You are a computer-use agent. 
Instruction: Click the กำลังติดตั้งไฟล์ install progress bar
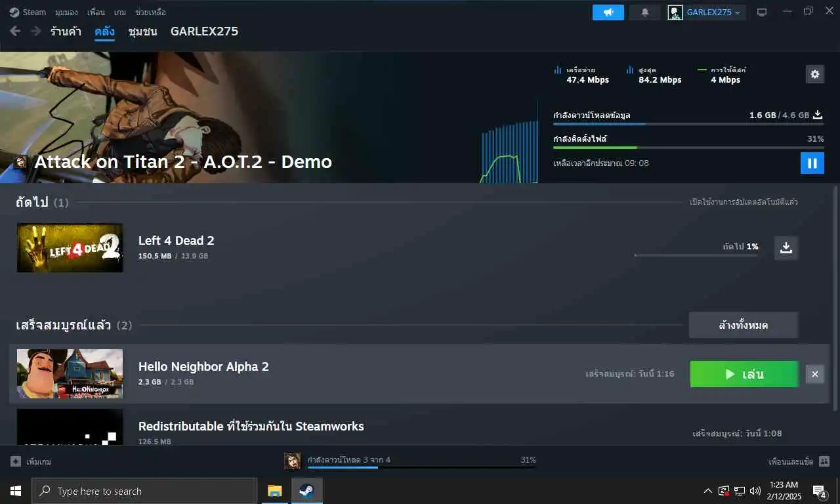point(688,147)
